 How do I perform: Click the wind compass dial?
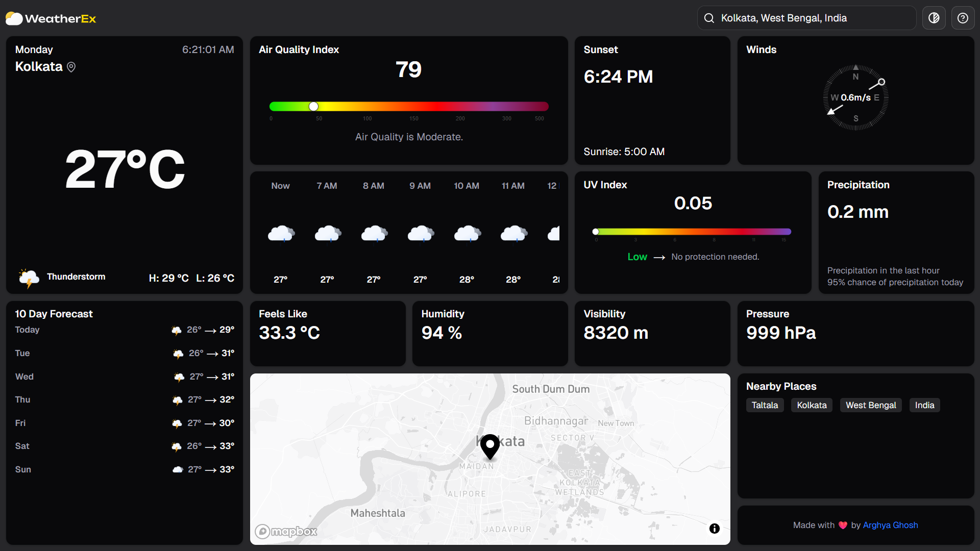(x=856, y=97)
